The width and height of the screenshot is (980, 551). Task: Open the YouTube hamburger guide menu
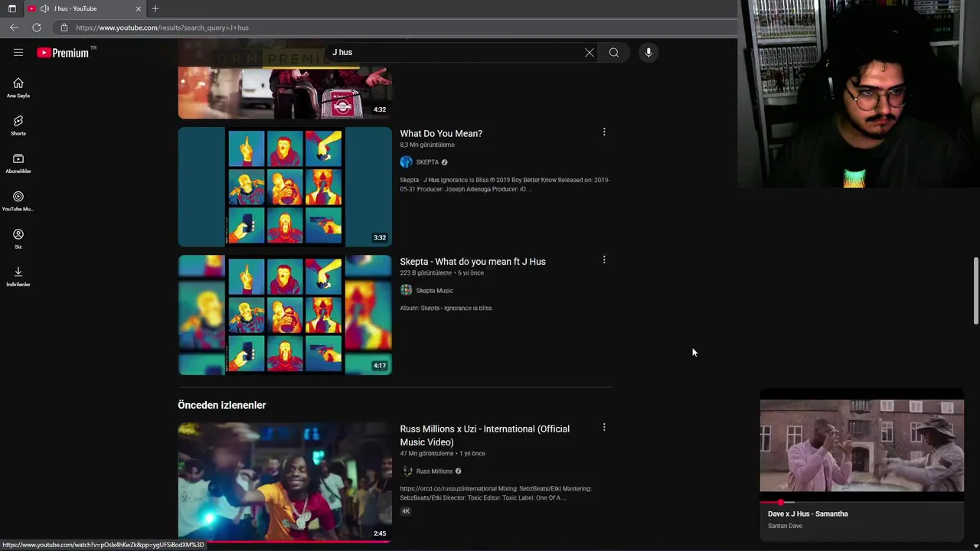18,52
